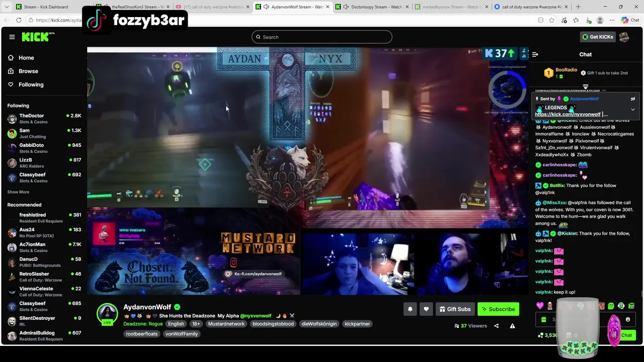Viewport: 644px width, 362px height.
Task: Click the Get KICKs button
Action: tap(598, 37)
